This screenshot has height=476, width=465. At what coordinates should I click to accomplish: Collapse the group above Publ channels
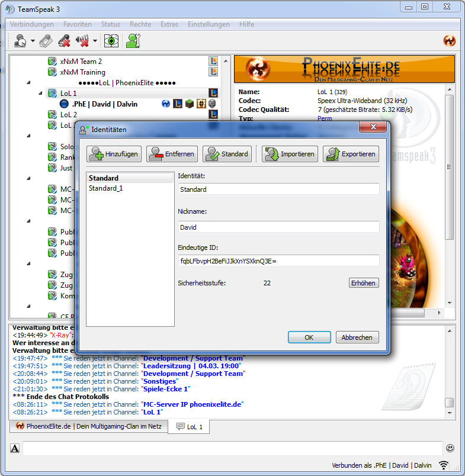28,221
